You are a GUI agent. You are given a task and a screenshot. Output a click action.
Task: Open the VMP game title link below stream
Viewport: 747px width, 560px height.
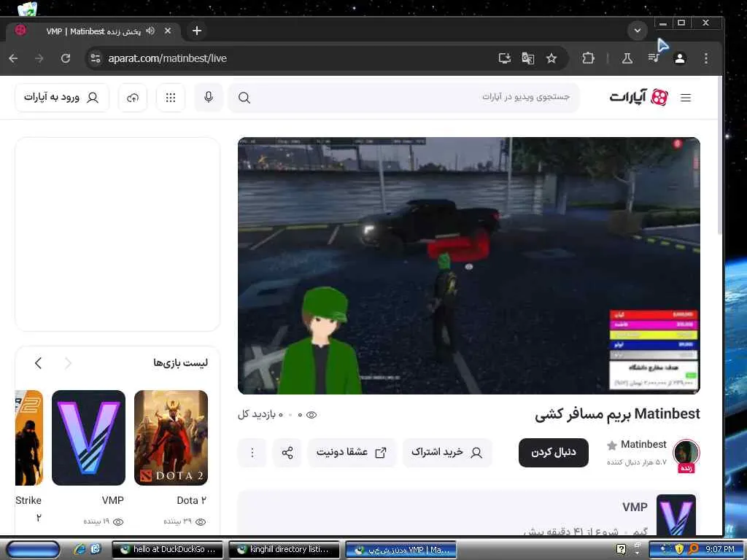pos(635,507)
